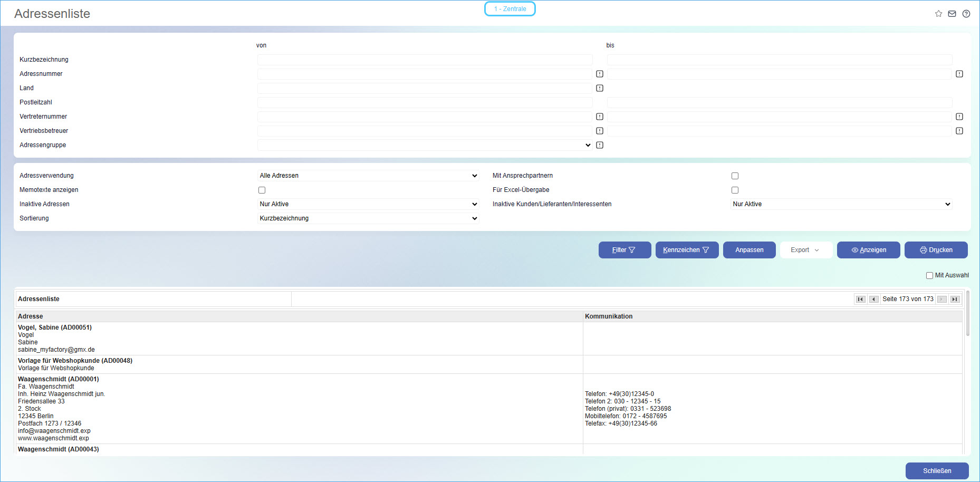Click the report vertical scrollbar
The width and height of the screenshot is (980, 482).
pyautogui.click(x=967, y=316)
